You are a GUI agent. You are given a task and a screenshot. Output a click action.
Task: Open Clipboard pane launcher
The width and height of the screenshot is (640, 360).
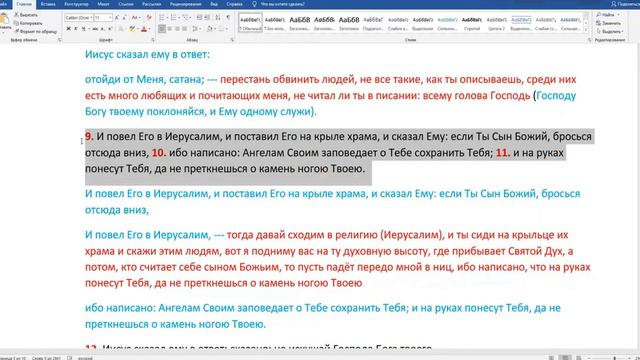coord(60,40)
